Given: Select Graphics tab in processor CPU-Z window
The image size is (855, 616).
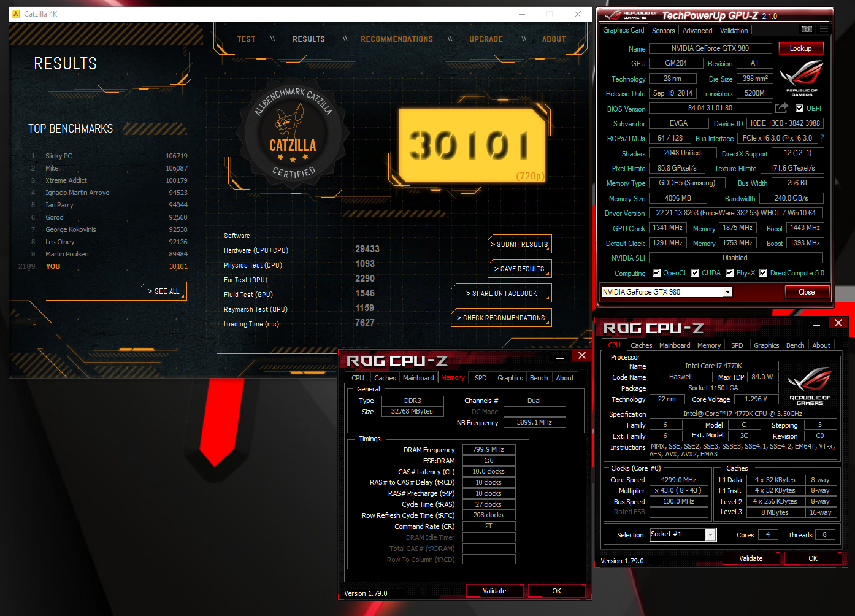Looking at the screenshot, I should [x=767, y=345].
